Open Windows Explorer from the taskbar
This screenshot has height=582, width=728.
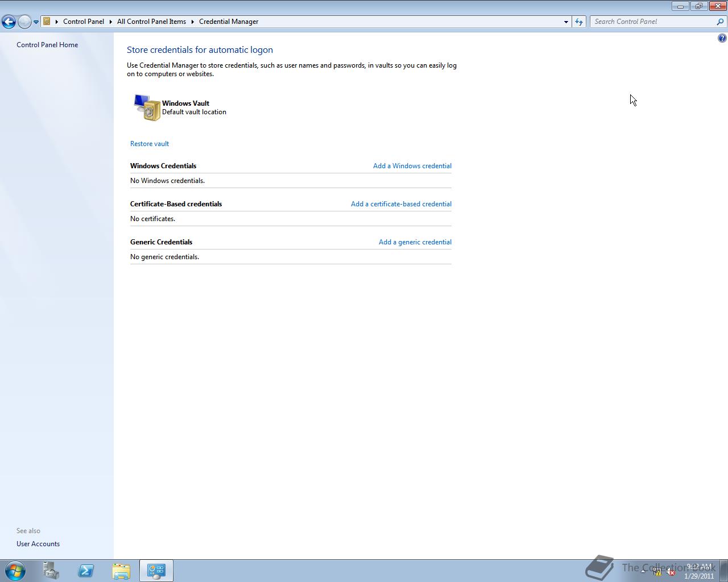[121, 571]
